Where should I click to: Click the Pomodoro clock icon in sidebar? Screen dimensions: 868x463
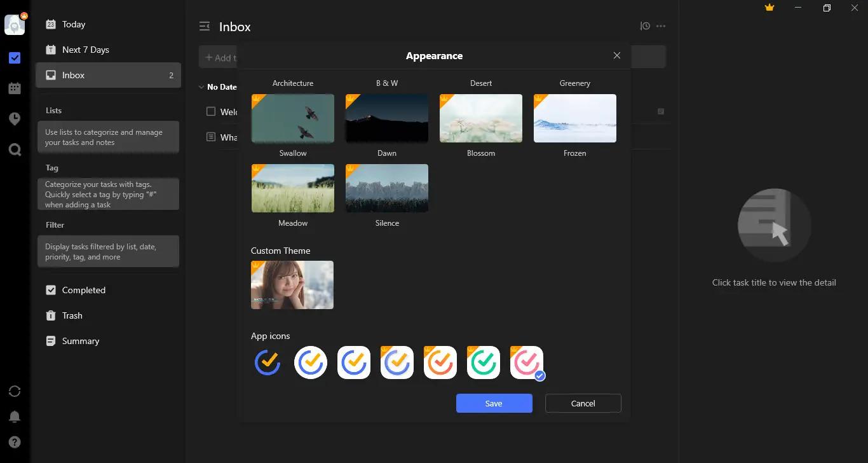point(15,119)
